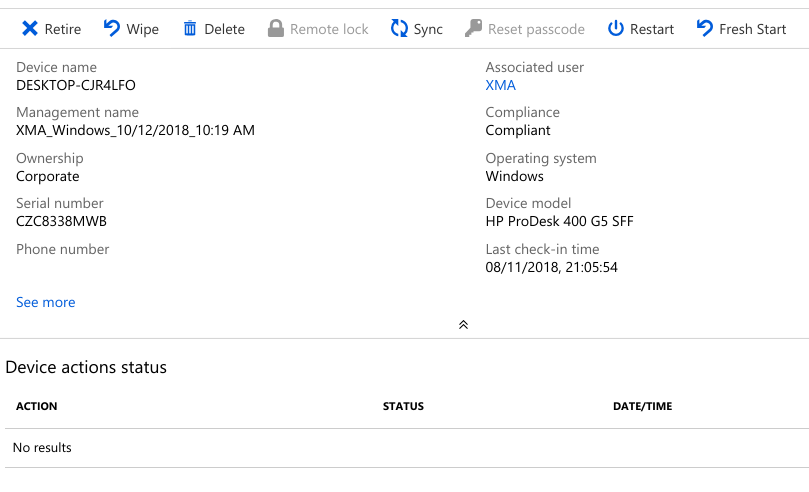The height and width of the screenshot is (492, 809).
Task: Select the serial number CZC8338MWB
Action: click(x=61, y=222)
